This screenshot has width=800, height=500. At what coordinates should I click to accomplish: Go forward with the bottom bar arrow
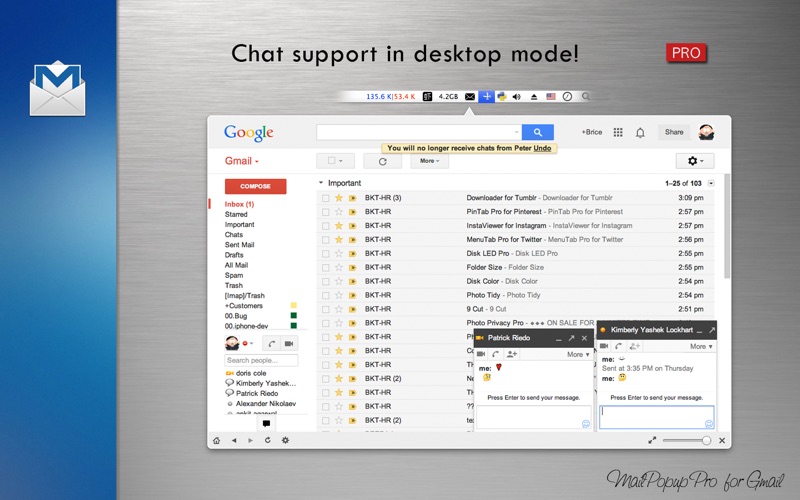pyautogui.click(x=251, y=440)
